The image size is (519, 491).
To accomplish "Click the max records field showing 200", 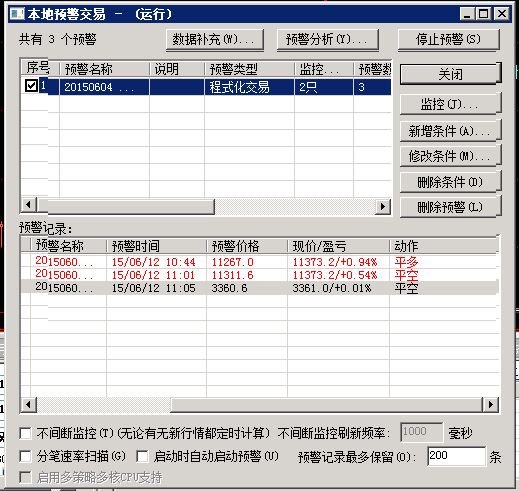I will (456, 456).
